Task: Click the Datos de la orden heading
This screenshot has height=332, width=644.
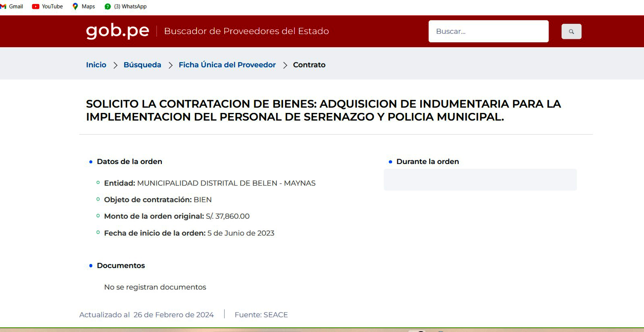Action: [129, 162]
